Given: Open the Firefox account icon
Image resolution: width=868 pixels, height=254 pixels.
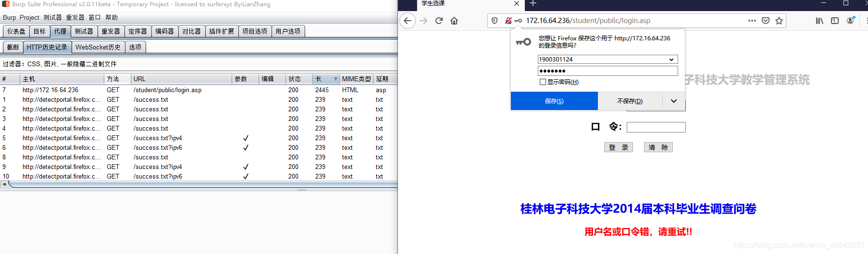Looking at the screenshot, I should pos(851,21).
